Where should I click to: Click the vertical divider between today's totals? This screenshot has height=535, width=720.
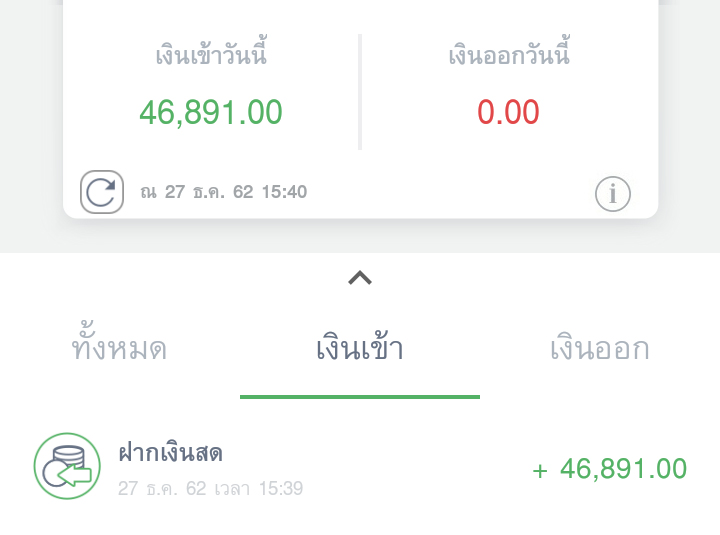coord(360,91)
